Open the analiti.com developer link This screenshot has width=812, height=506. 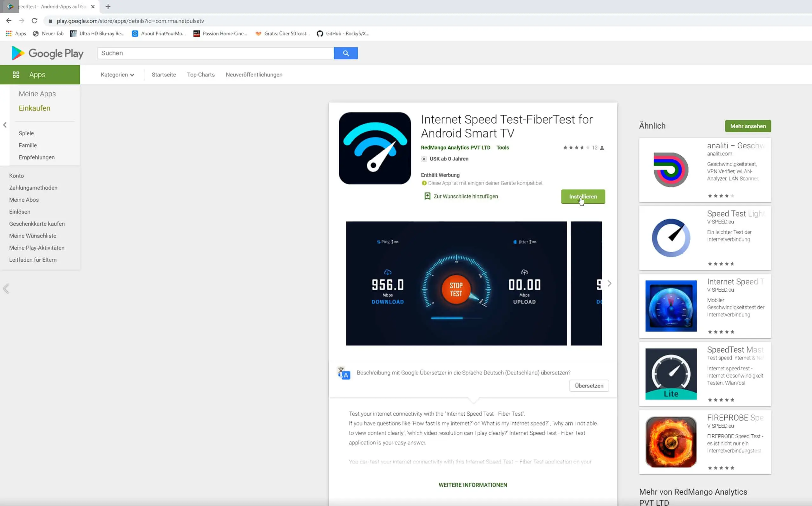(719, 154)
